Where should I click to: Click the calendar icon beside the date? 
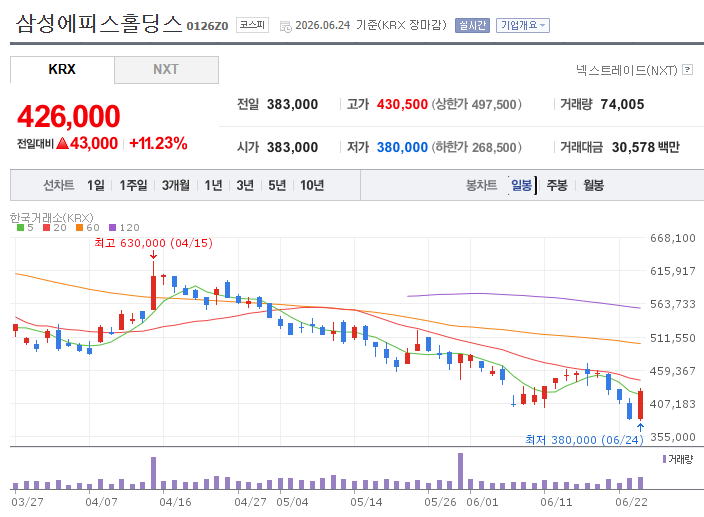click(286, 26)
